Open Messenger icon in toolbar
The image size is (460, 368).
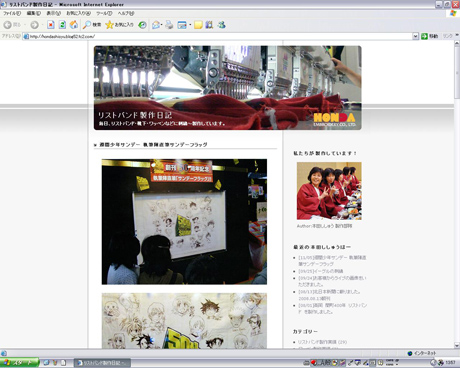click(x=222, y=25)
